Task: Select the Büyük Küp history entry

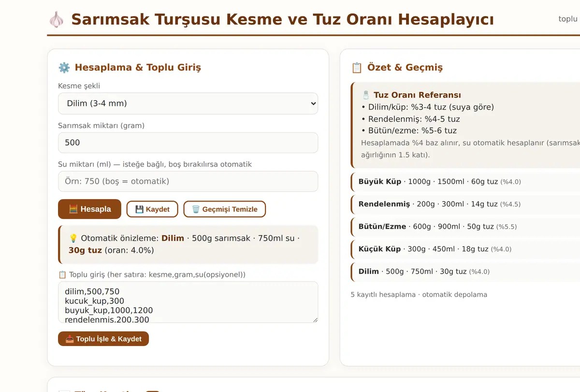Action: (465, 182)
